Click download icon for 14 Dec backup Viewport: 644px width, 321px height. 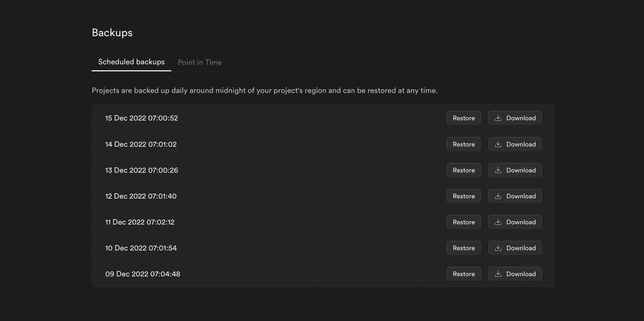point(498,144)
